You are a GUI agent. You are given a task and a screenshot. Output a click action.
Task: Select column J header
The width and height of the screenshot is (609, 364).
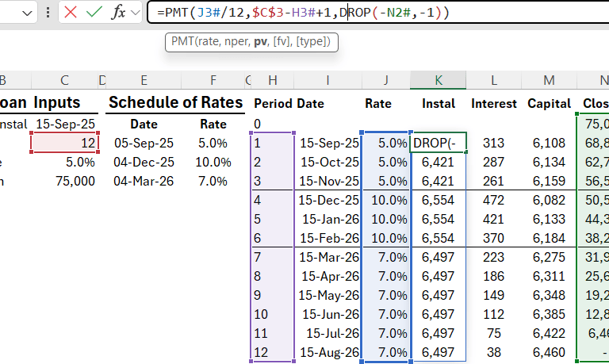pos(386,80)
